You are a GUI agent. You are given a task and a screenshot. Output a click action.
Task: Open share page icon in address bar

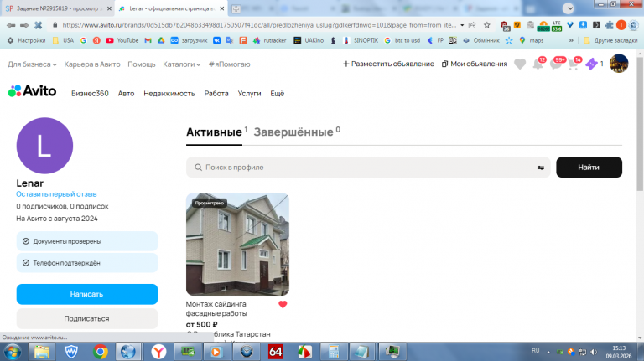click(x=472, y=25)
